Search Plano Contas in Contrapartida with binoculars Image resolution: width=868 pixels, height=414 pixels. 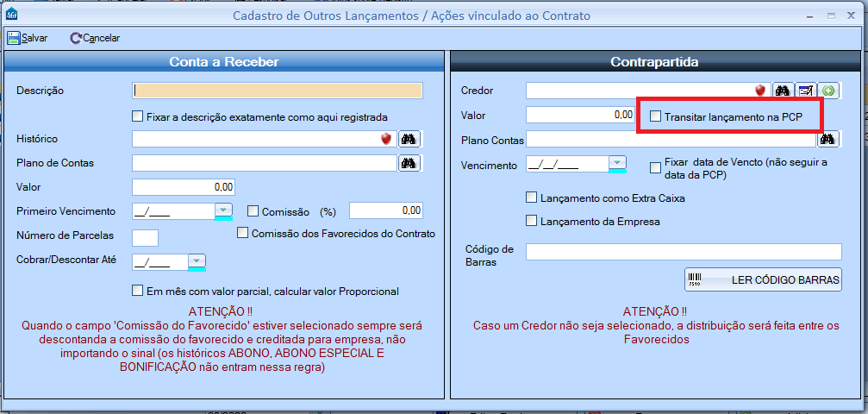point(829,139)
